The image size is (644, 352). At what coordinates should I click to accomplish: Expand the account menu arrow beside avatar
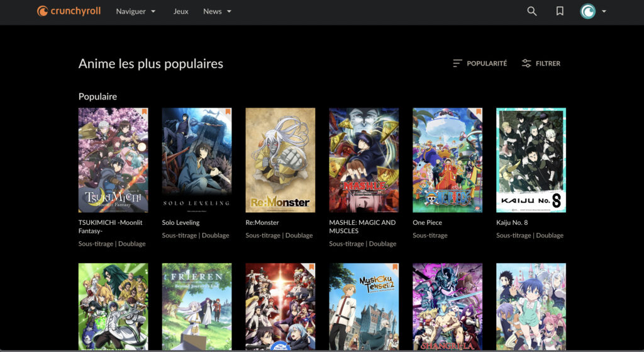604,11
